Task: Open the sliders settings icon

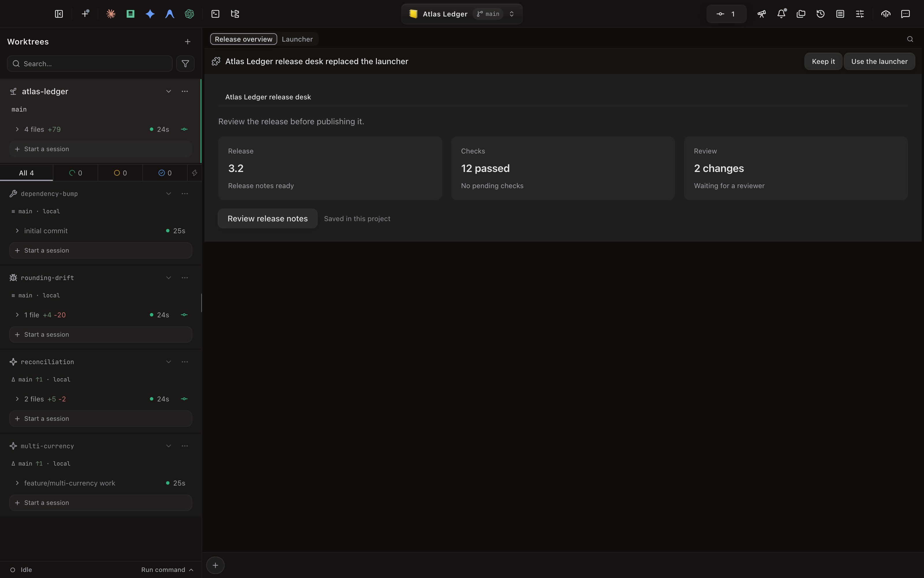Action: [860, 14]
